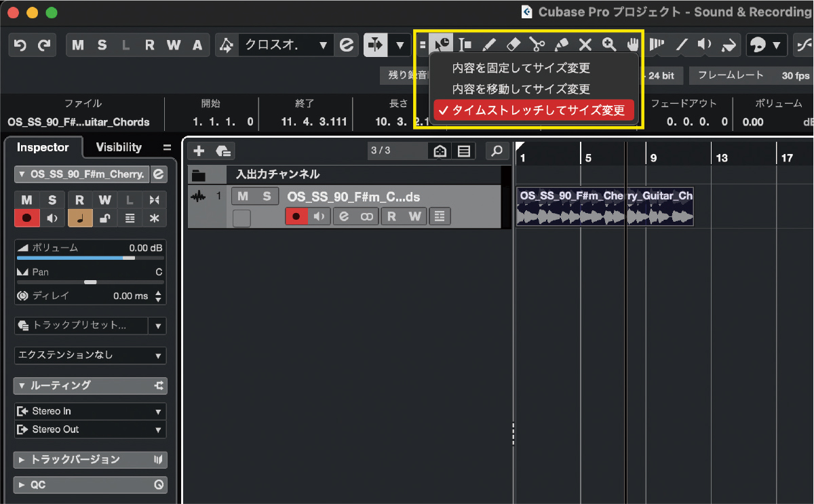Toggle the Inspector monitor speaker button

pos(52,218)
